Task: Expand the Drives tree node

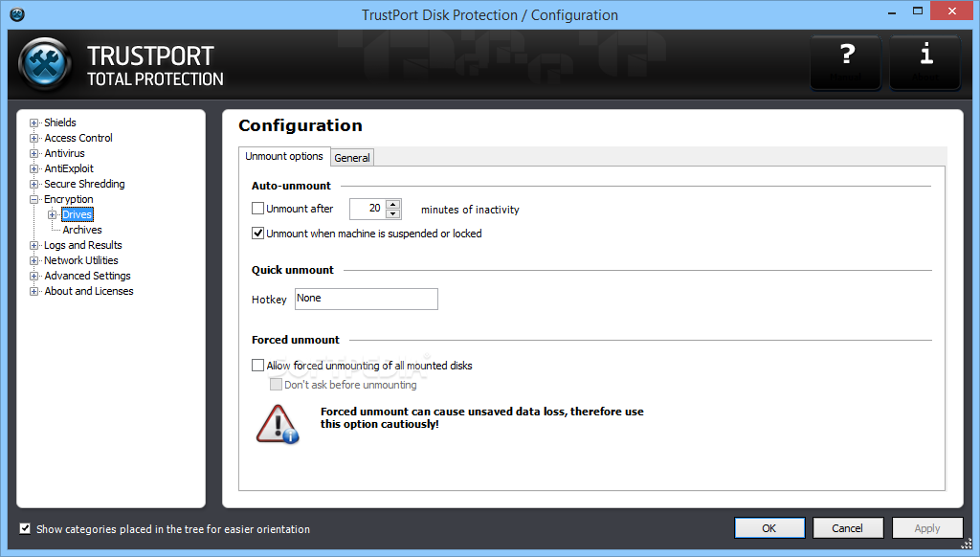Action: pos(53,215)
